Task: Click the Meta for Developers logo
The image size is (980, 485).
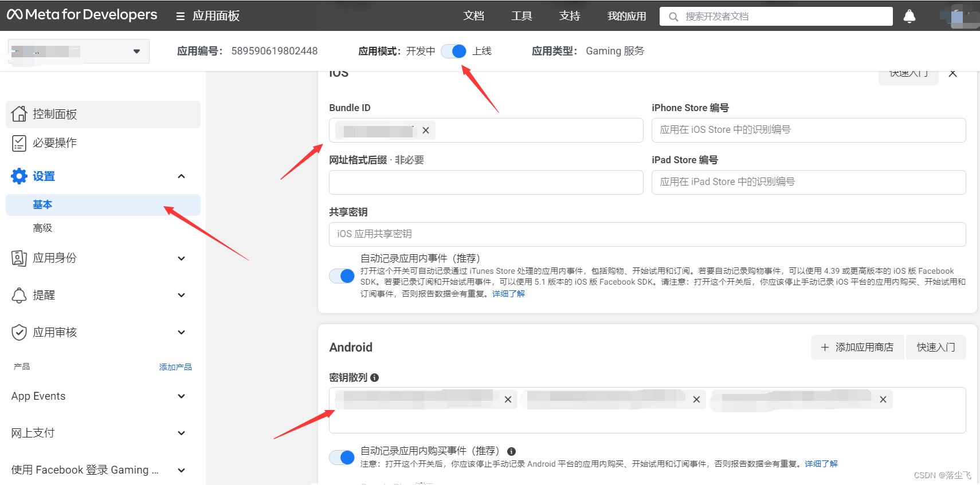Action: [82, 15]
